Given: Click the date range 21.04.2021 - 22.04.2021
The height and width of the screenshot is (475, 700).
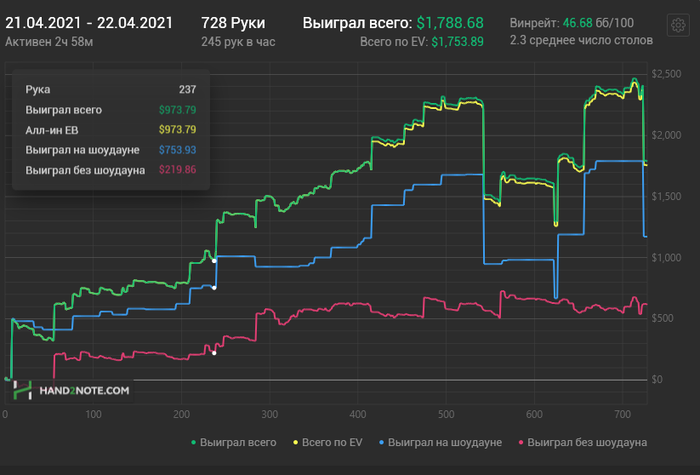Looking at the screenshot, I should pyautogui.click(x=89, y=23).
